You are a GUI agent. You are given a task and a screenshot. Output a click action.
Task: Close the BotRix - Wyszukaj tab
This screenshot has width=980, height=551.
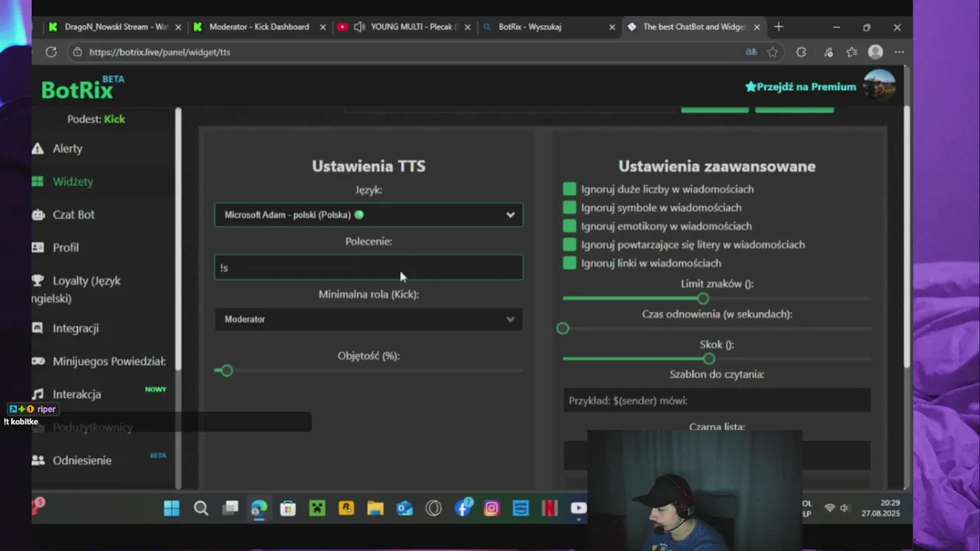click(612, 27)
